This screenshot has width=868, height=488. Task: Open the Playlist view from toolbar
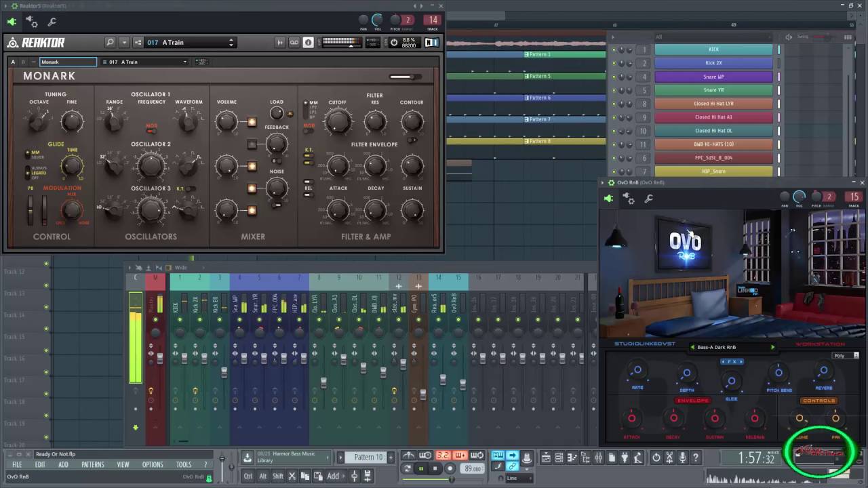click(x=545, y=458)
